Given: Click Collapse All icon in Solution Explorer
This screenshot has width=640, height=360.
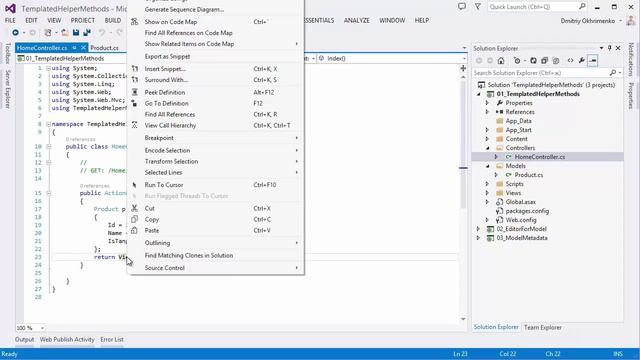Looking at the screenshot, I should click(544, 61).
